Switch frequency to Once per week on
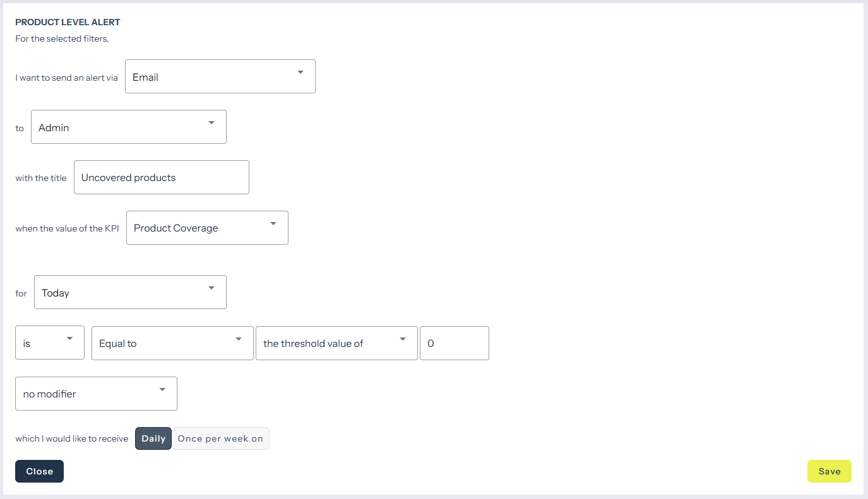868x499 pixels. (220, 439)
